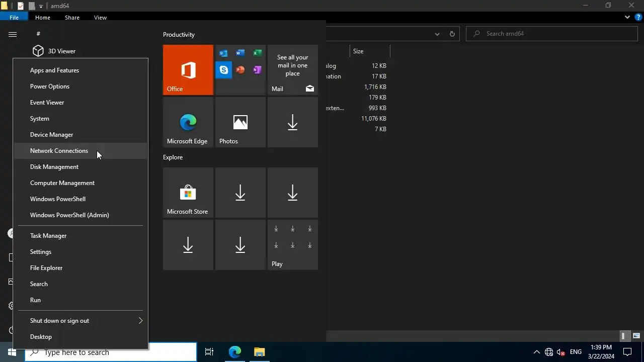Image resolution: width=644 pixels, height=362 pixels.
Task: Choose File Explorer in the menu
Action: point(80,268)
